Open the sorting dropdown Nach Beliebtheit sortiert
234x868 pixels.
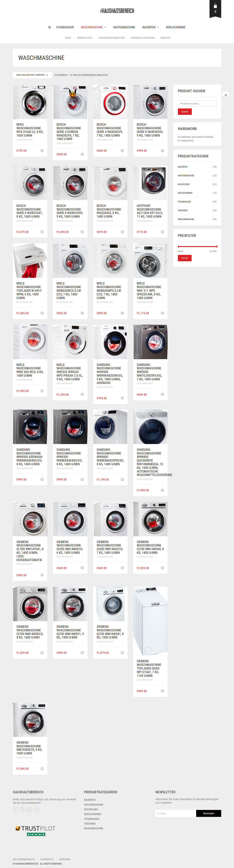32,75
